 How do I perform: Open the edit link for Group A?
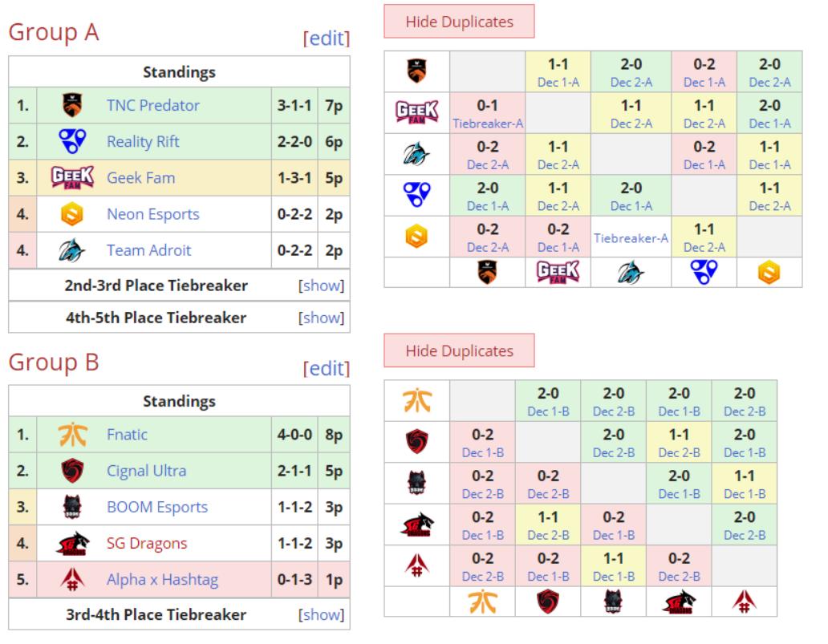[325, 39]
